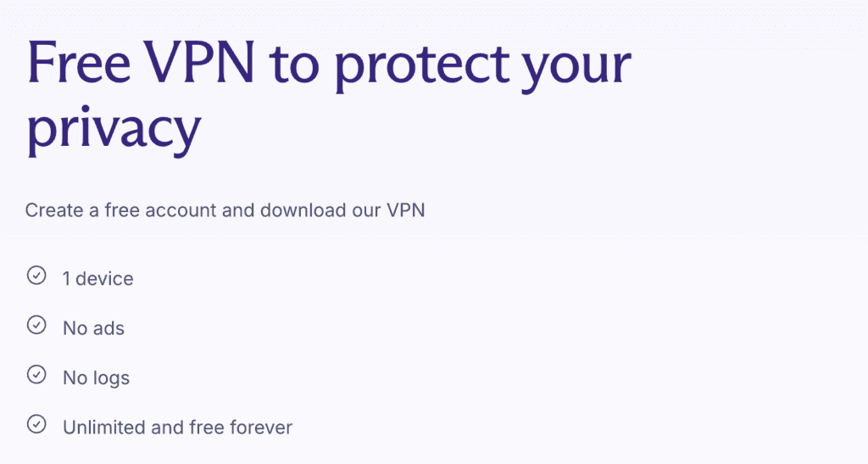Viewport: 868px width, 464px height.
Task: Click the "No logs" feature text
Action: click(x=96, y=377)
